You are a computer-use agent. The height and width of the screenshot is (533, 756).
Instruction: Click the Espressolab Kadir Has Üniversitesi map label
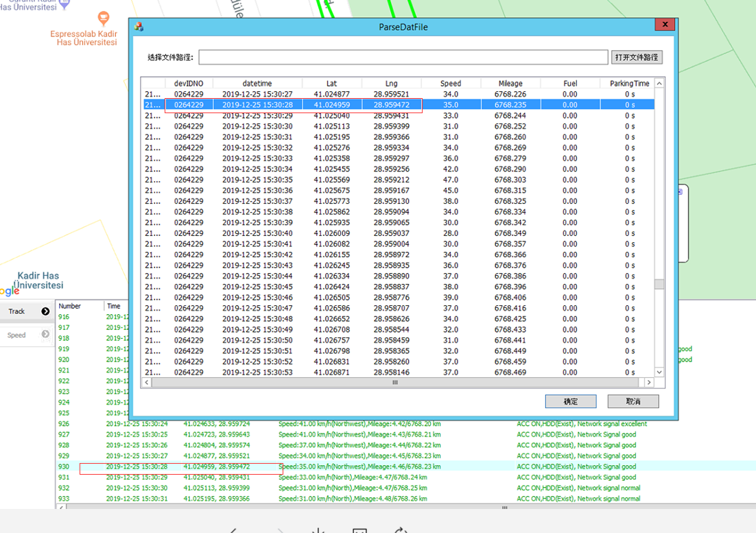pos(84,38)
